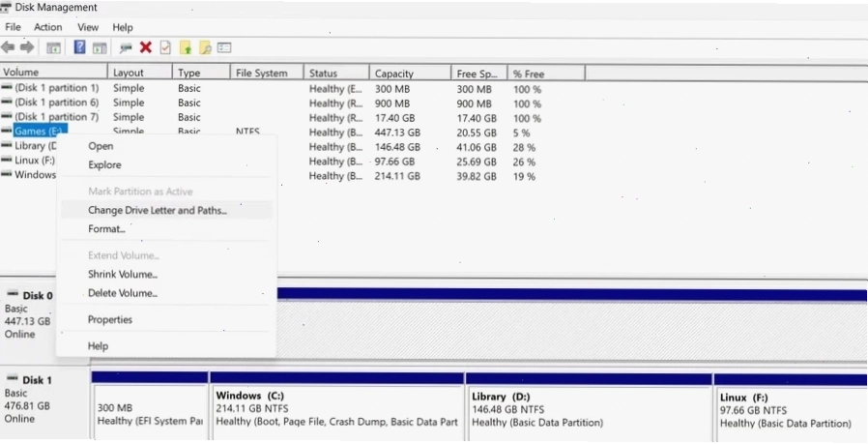Select the (Disk 1 partition 7) volume row
This screenshot has width=868, height=444.
(x=56, y=116)
